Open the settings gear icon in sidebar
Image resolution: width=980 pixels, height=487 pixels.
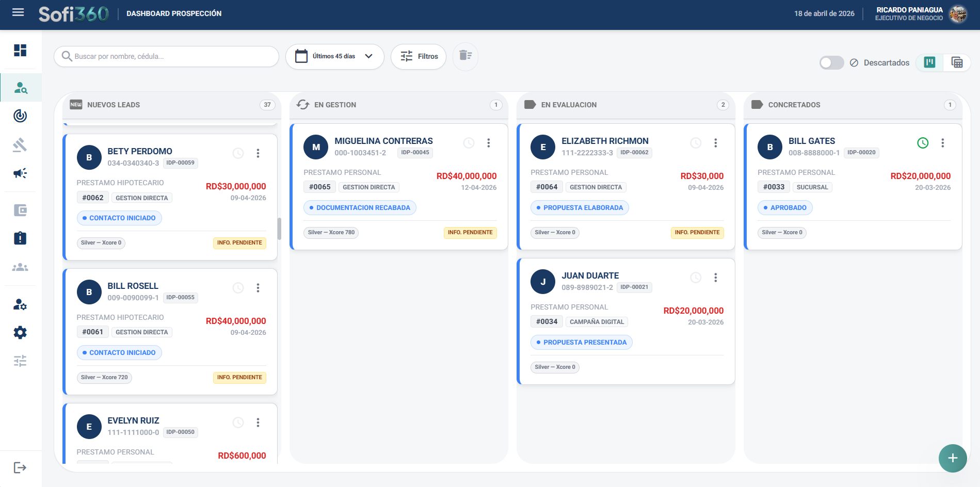pyautogui.click(x=20, y=332)
